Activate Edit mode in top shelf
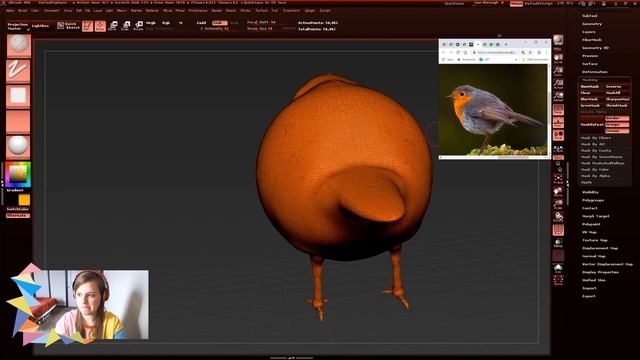 pos(87,26)
